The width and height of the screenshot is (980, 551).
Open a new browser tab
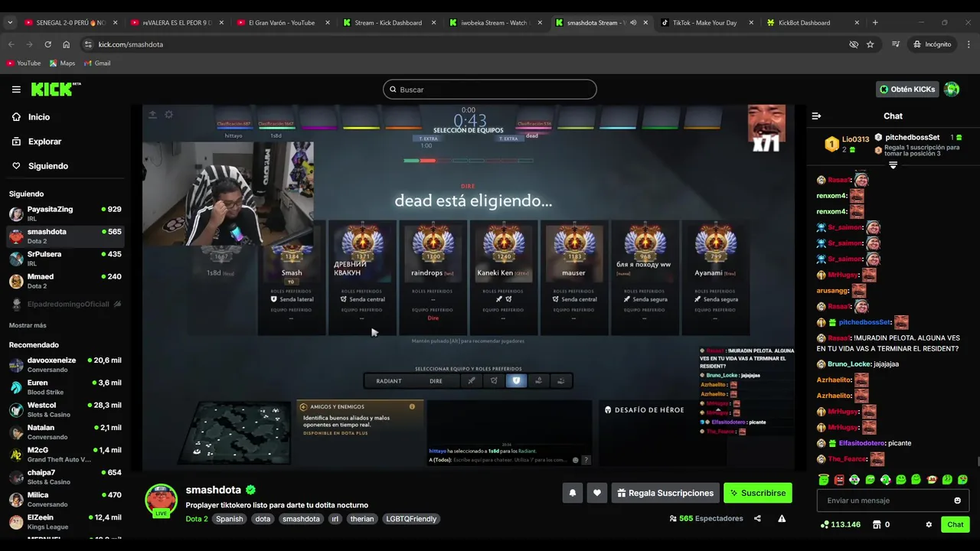875,23
